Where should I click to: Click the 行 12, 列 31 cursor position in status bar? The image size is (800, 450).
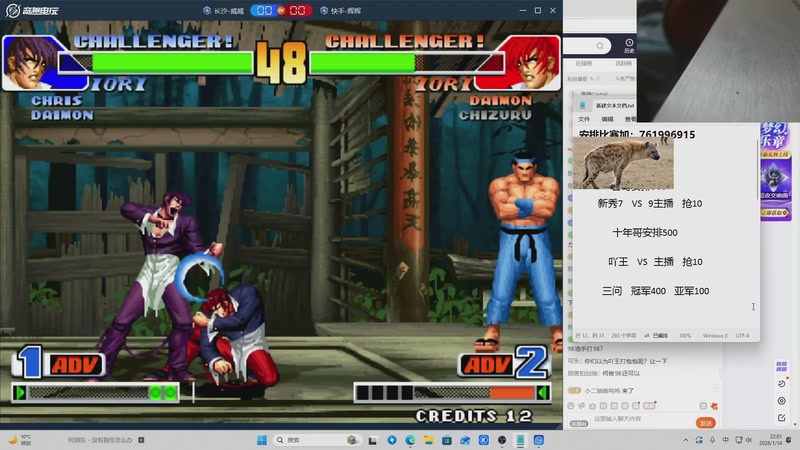point(590,336)
